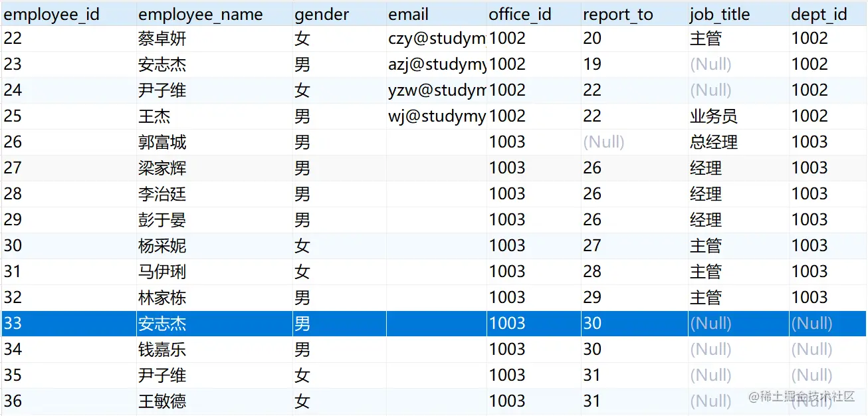The image size is (868, 416).
Task: Click the email column header
Action: point(436,14)
